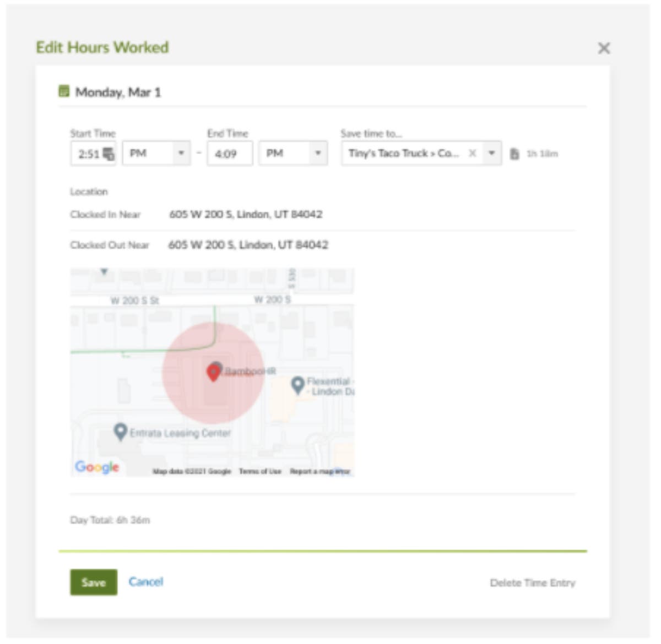This screenshot has height=644, width=661.
Task: Select the red BambooHR map pin
Action: pos(214,372)
